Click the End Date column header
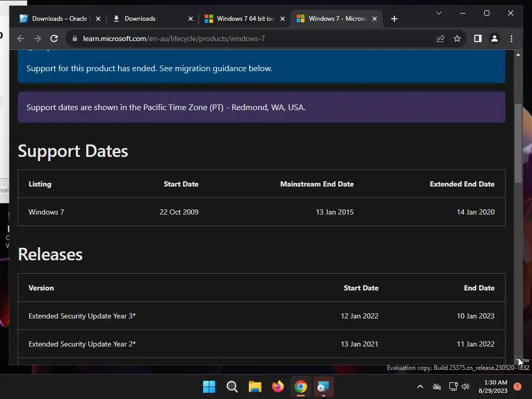532x399 pixels. point(479,288)
